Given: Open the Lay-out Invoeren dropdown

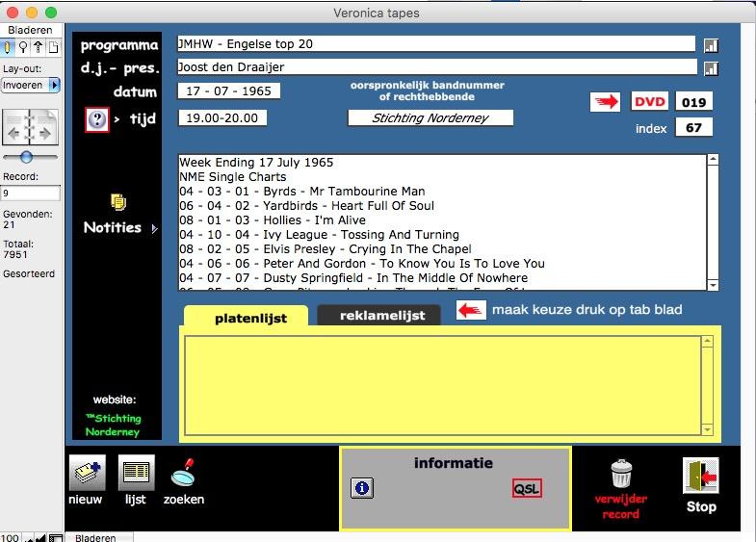Looking at the screenshot, I should point(30,85).
